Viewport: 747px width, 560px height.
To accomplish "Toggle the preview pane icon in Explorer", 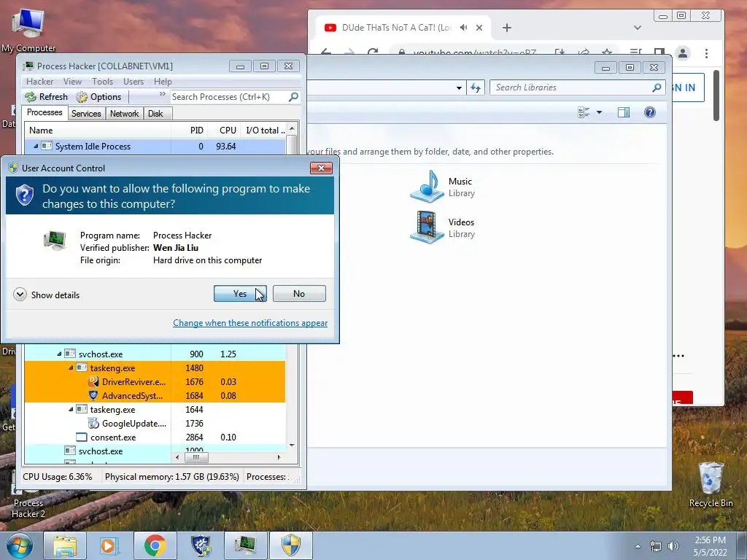I will click(624, 112).
